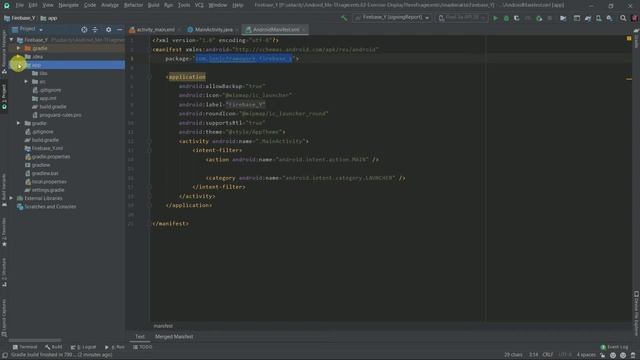
Task: Switch to Merged Manifest tab
Action: point(174,337)
